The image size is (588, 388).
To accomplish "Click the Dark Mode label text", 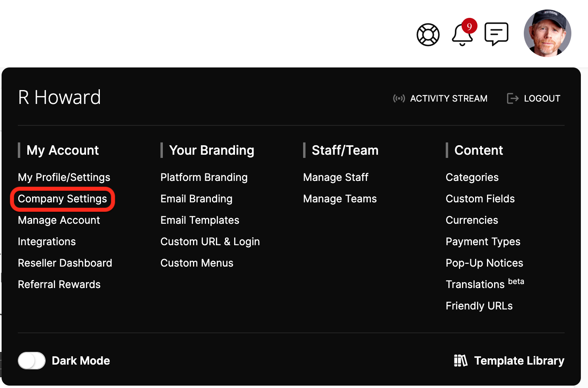I will point(81,361).
